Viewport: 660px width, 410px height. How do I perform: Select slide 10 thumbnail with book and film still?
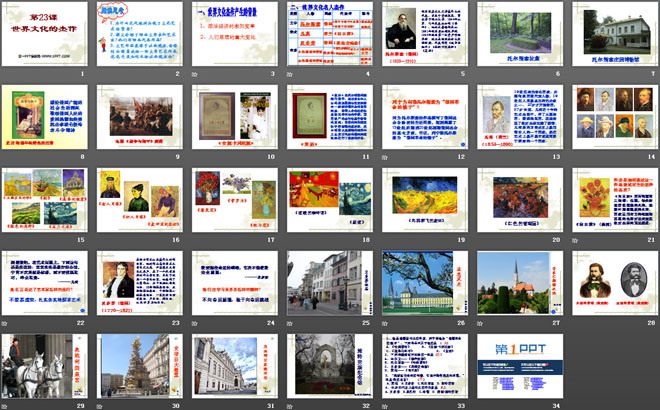click(x=235, y=117)
